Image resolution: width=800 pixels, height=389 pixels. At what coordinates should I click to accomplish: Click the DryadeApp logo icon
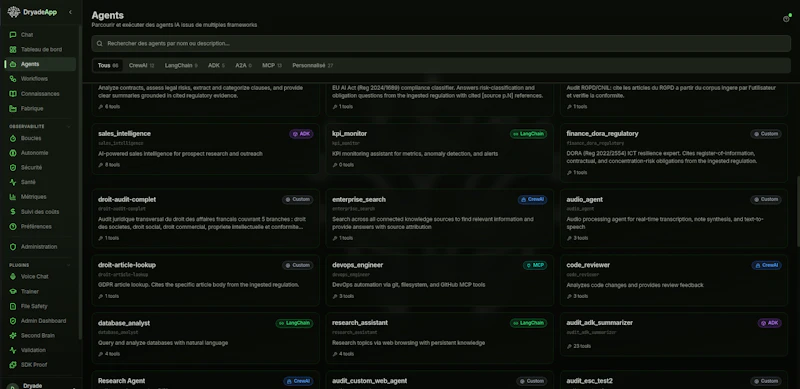(x=14, y=12)
